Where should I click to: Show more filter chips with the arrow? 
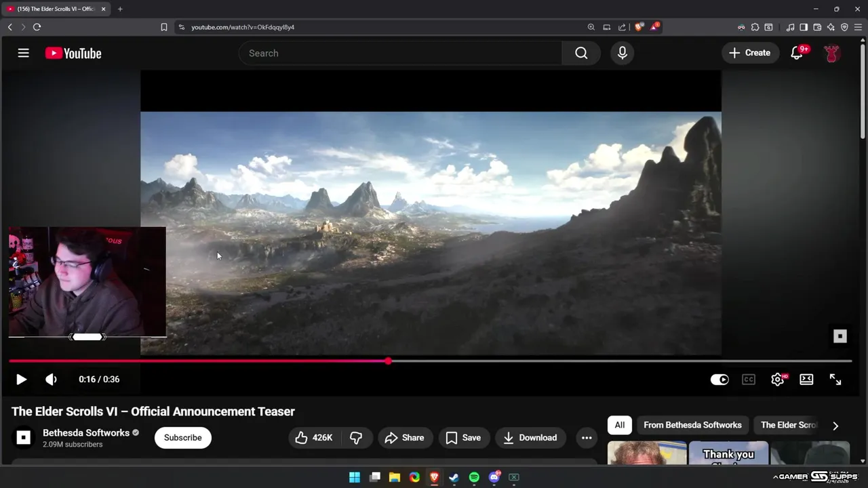[x=835, y=426]
